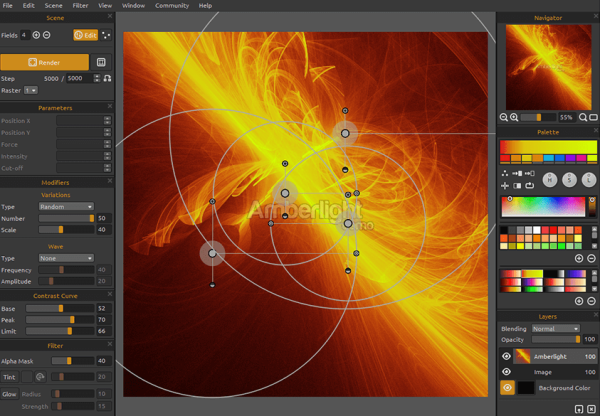
Task: Toggle the Tint filter button
Action: coord(9,377)
